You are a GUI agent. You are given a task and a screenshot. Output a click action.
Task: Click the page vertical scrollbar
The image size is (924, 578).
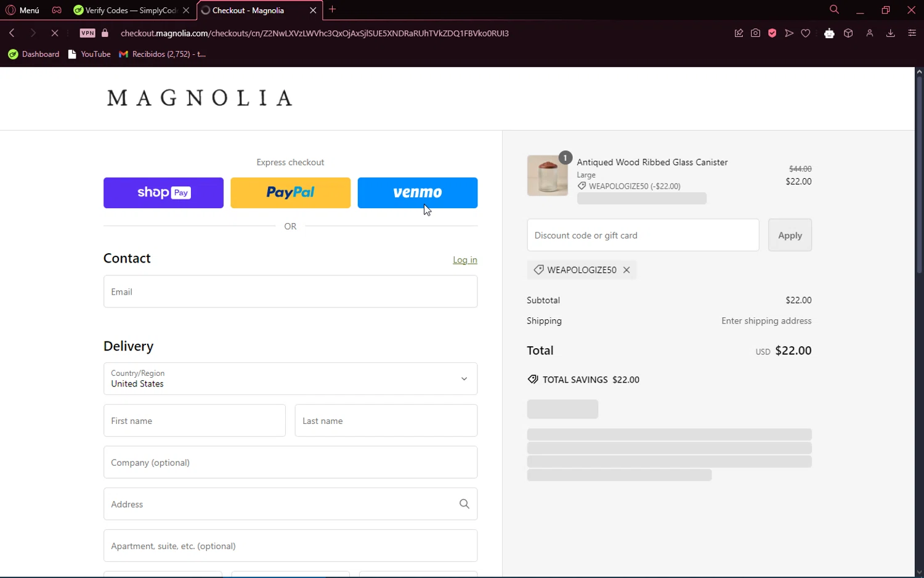click(x=919, y=174)
